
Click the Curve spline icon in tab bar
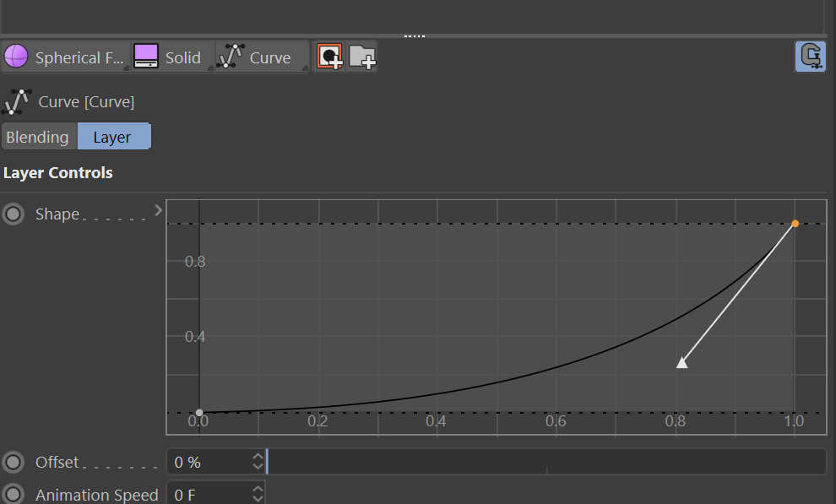coord(231,57)
